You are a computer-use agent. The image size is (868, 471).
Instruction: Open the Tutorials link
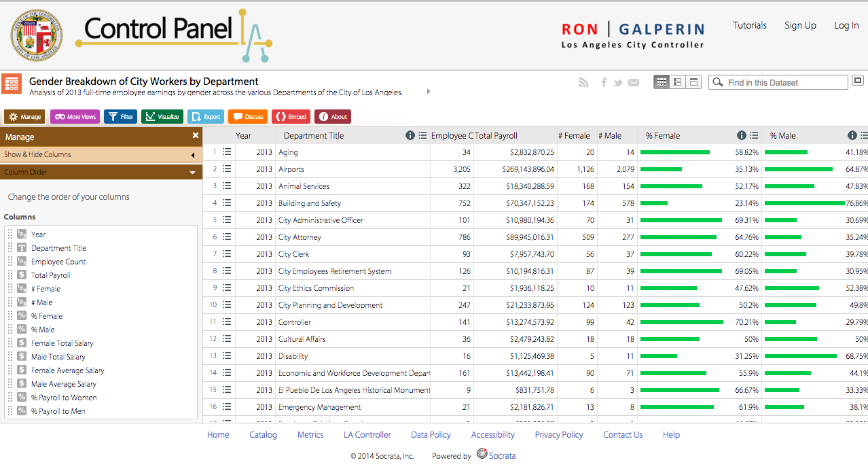[749, 25]
